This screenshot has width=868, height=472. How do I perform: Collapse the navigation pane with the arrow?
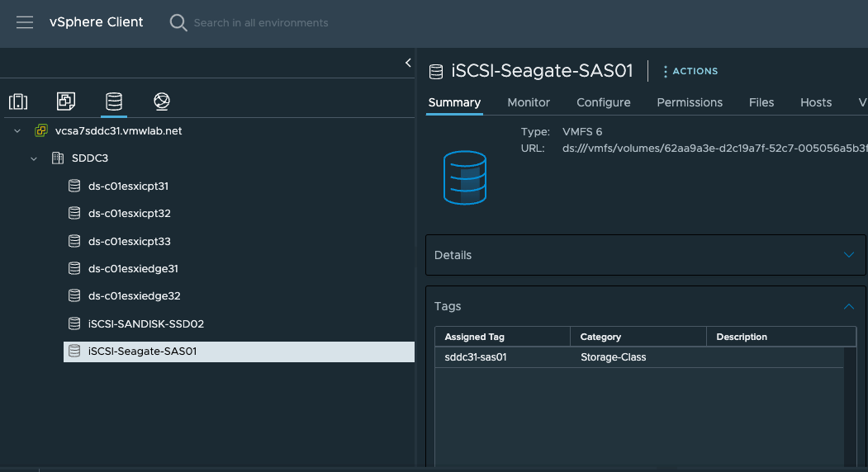pyautogui.click(x=408, y=63)
